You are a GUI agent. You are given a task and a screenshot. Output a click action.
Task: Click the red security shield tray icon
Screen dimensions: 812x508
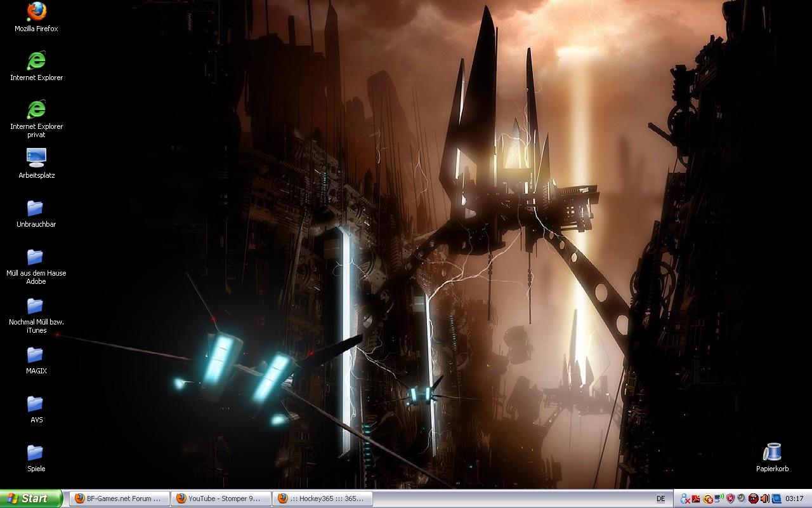click(x=730, y=498)
